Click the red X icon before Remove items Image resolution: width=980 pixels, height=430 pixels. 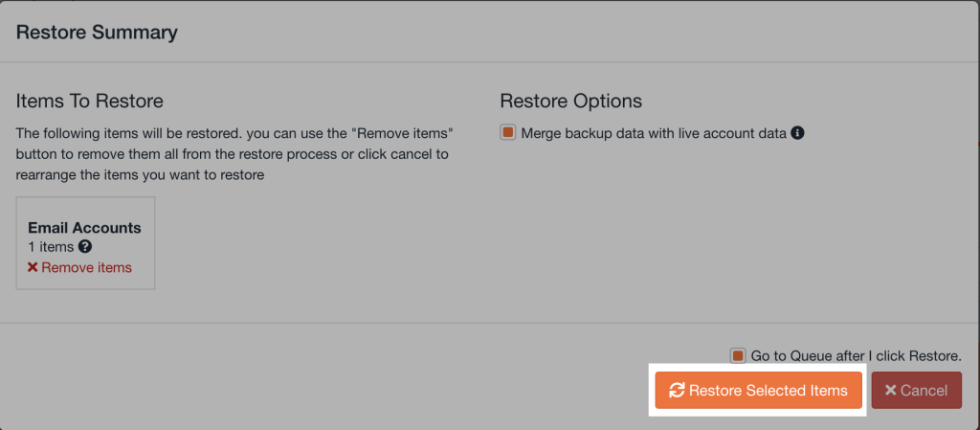[33, 267]
